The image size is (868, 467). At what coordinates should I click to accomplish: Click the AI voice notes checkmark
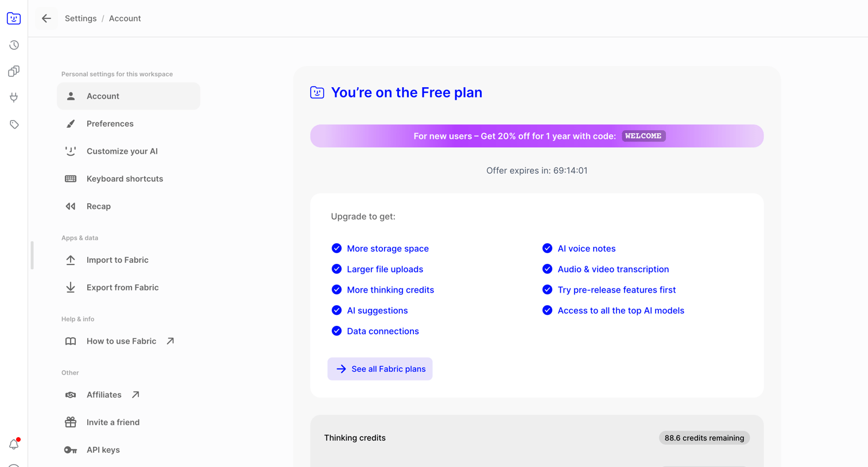(x=547, y=248)
